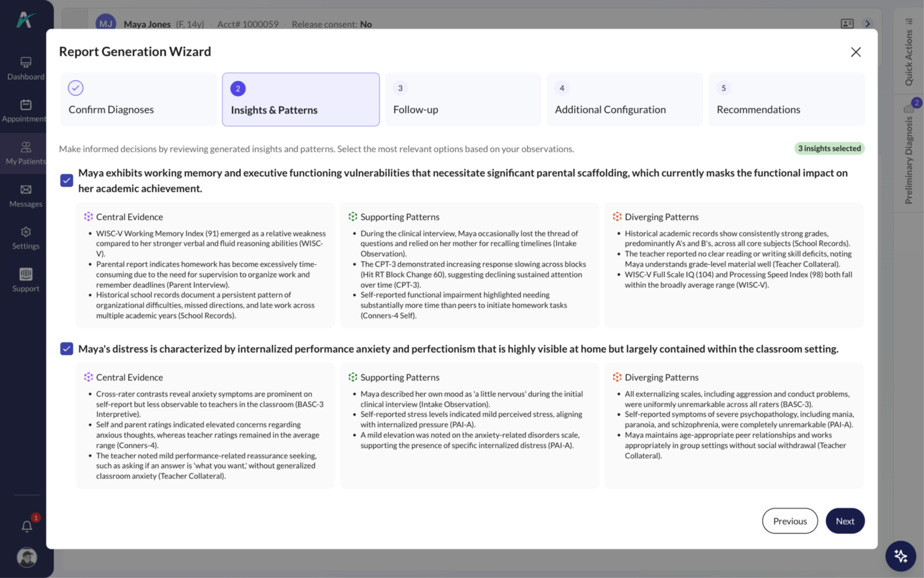Jump to Follow-up step
This screenshot has width=924, height=578.
coord(463,99)
